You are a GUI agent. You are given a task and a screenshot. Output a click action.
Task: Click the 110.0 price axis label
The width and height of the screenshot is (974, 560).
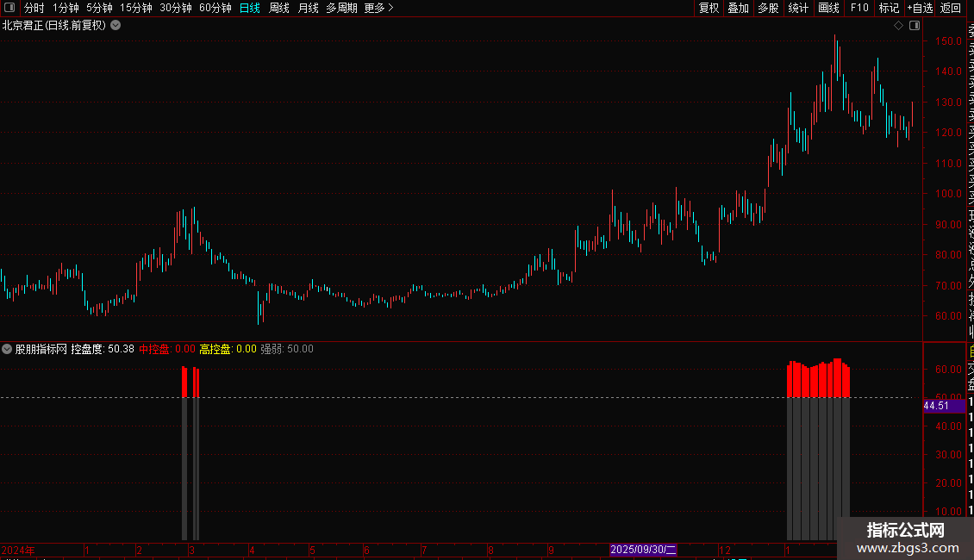[x=948, y=164]
